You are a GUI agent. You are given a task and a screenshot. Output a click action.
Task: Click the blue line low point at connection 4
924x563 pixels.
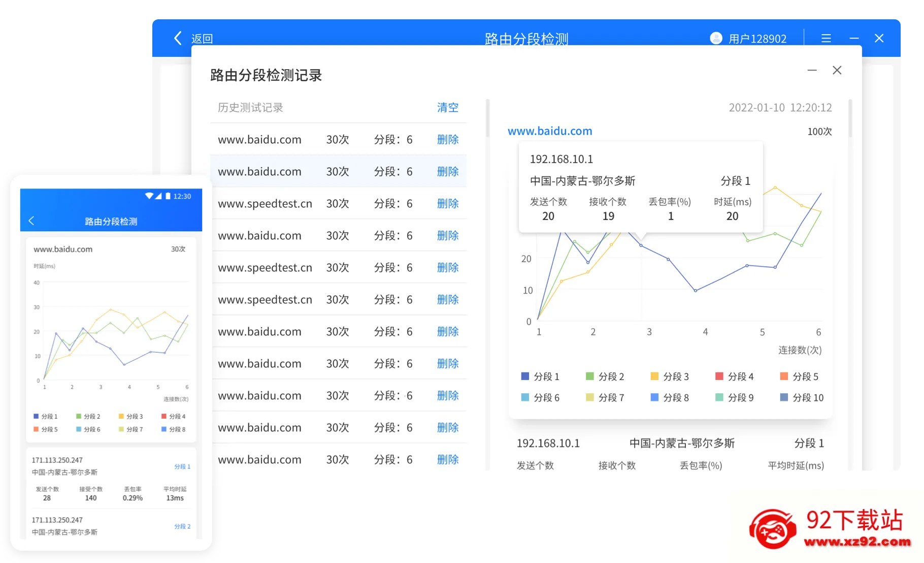click(x=696, y=291)
